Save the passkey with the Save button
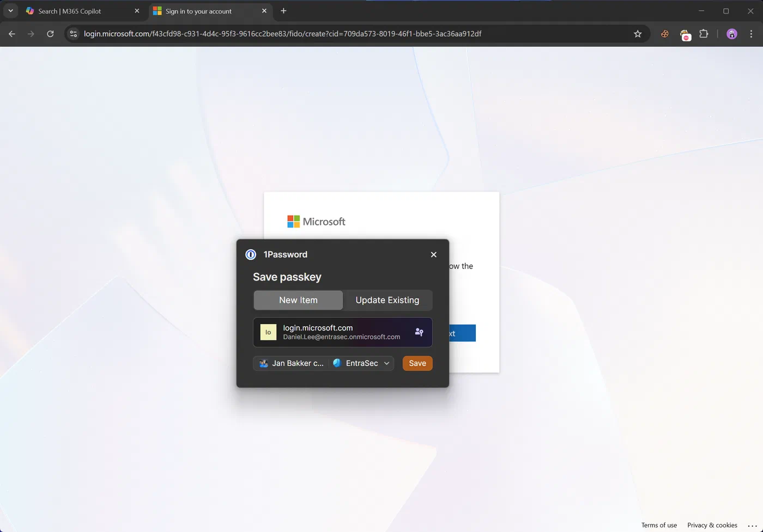The width and height of the screenshot is (763, 532). (x=417, y=363)
